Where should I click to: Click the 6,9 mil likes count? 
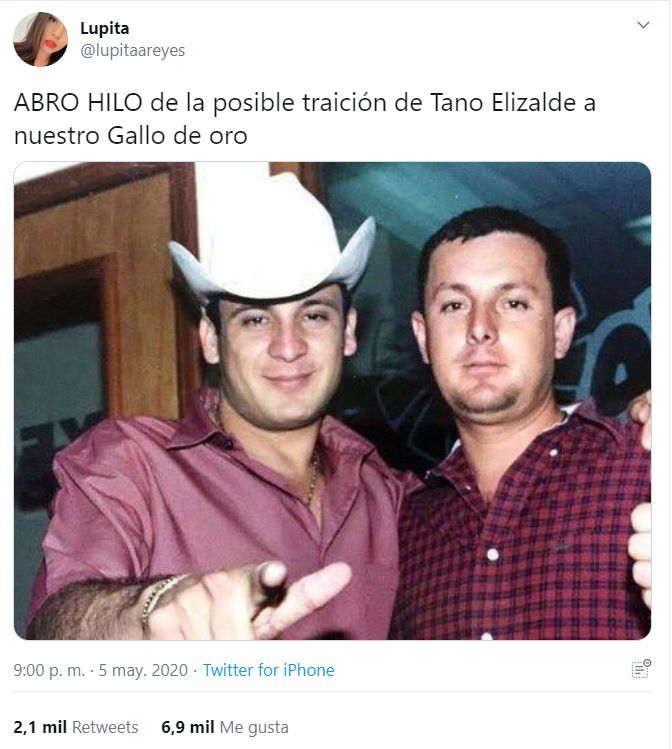[x=188, y=727]
